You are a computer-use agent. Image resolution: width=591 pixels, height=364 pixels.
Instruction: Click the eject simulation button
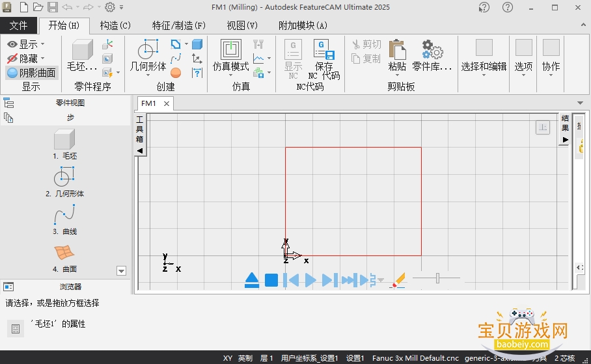(252, 280)
